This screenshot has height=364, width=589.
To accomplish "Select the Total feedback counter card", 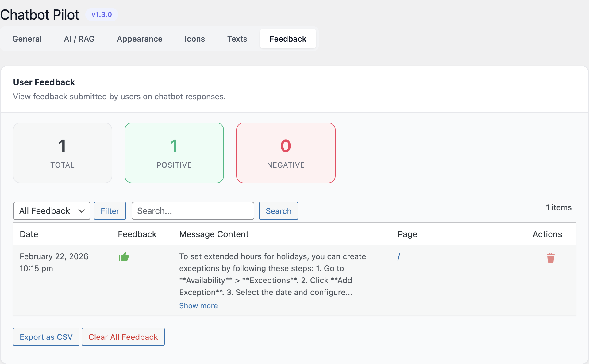I will [63, 153].
